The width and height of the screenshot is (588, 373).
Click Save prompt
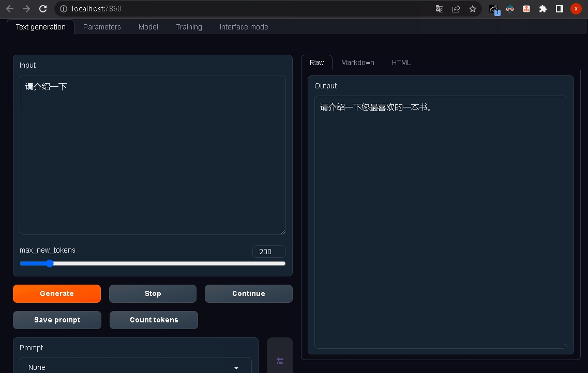click(57, 320)
